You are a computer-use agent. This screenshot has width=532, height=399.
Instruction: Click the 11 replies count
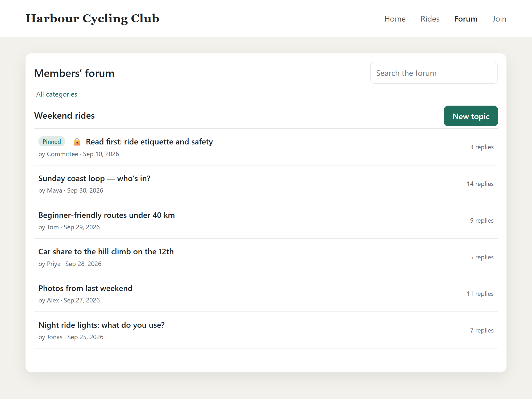pyautogui.click(x=480, y=294)
